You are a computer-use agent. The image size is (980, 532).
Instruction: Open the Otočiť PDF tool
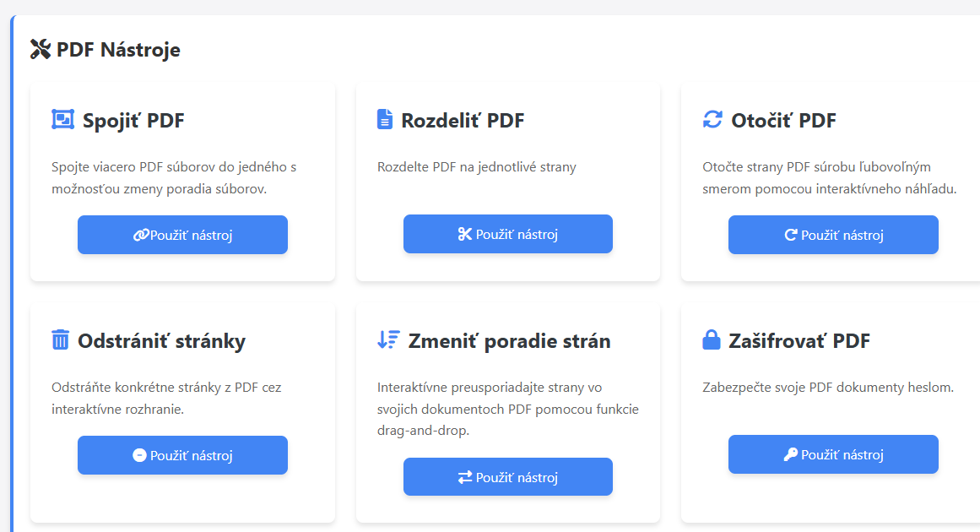[x=832, y=234]
